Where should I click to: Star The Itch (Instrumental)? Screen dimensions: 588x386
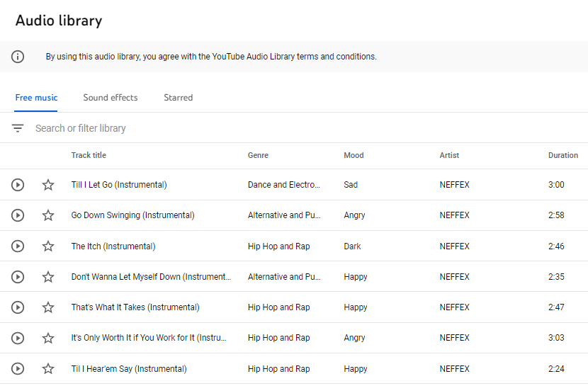tap(48, 246)
